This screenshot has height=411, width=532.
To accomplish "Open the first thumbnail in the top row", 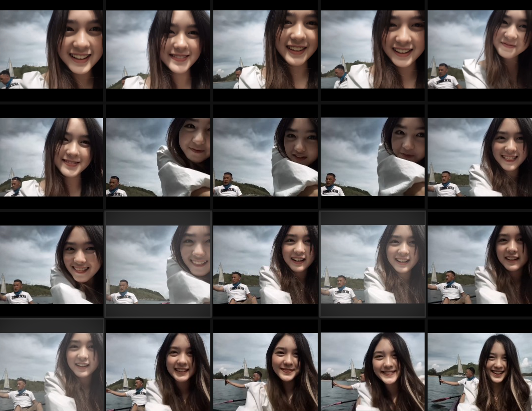I will click(51, 49).
